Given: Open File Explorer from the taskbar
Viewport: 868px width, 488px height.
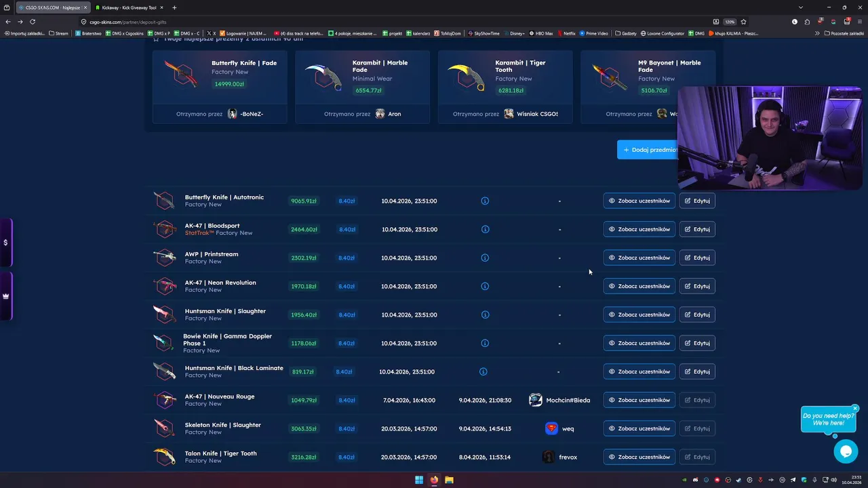Looking at the screenshot, I should (449, 480).
